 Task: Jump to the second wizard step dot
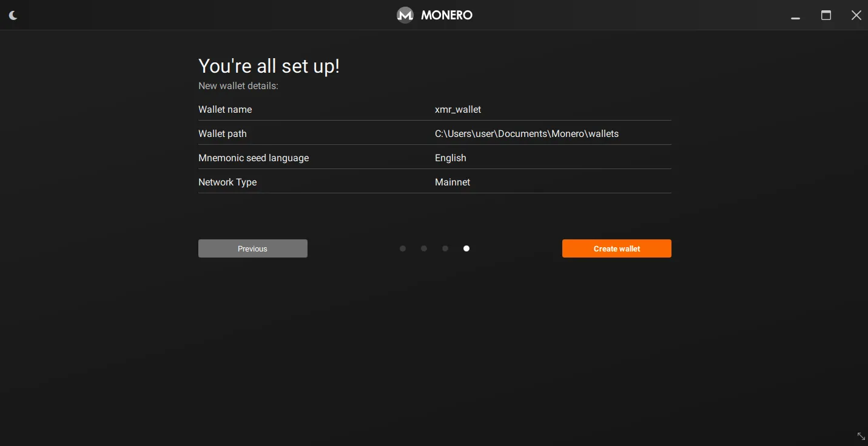tap(424, 248)
